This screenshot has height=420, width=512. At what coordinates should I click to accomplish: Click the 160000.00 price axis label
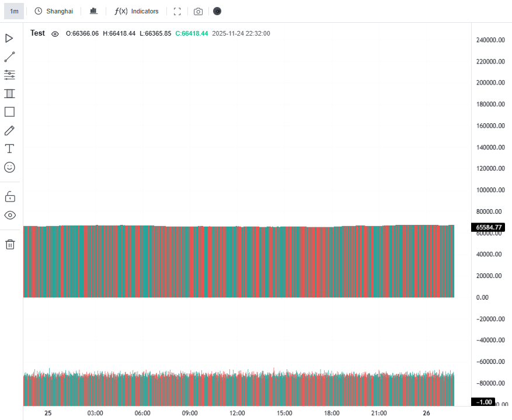tap(490, 126)
